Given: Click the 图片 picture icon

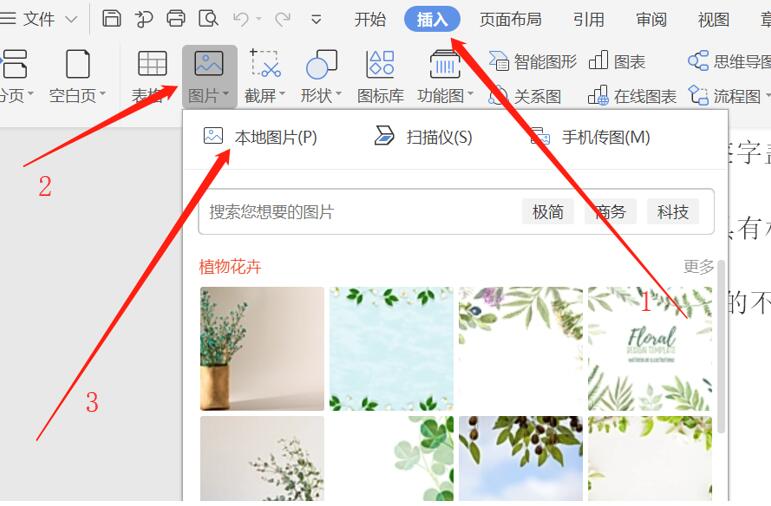Looking at the screenshot, I should [x=209, y=63].
